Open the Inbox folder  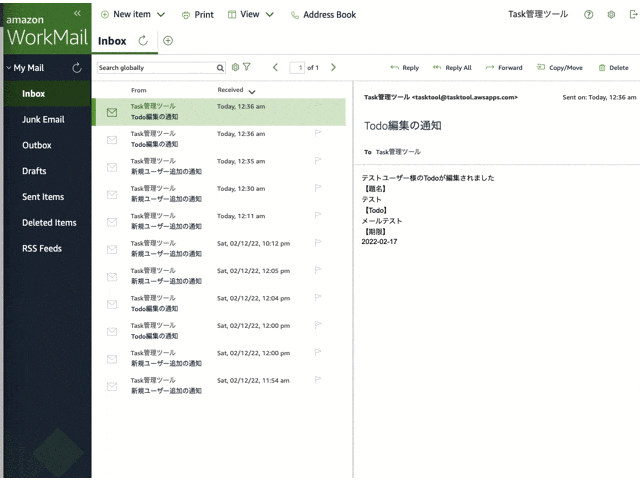(47, 93)
